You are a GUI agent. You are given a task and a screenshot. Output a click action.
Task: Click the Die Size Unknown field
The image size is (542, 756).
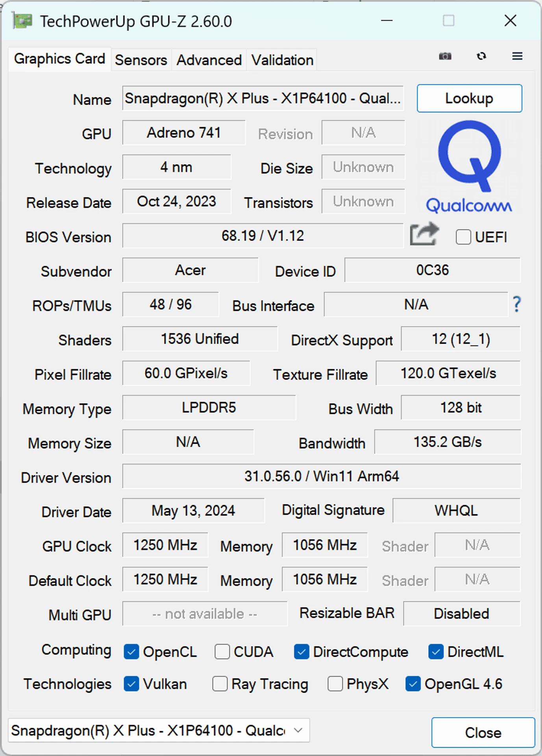point(363,167)
